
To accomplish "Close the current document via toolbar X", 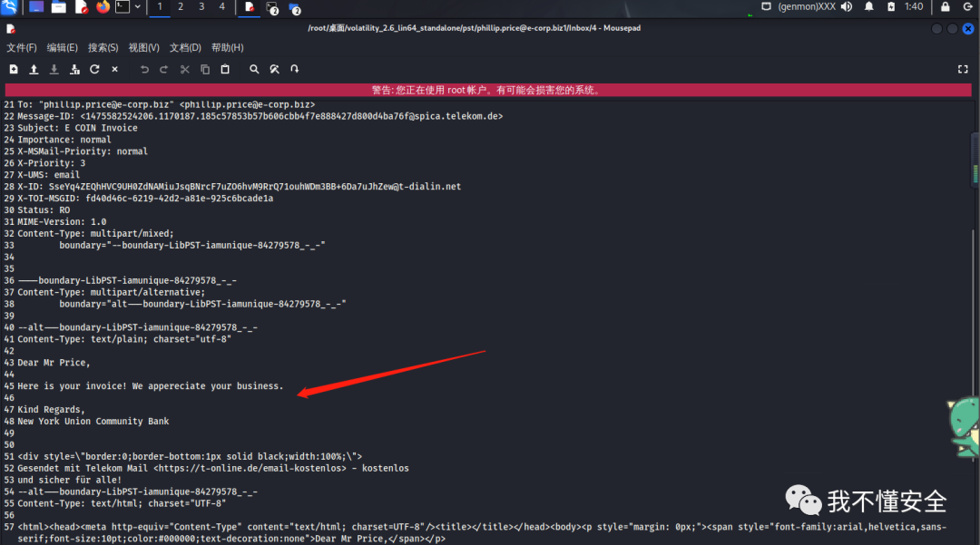I will point(115,69).
